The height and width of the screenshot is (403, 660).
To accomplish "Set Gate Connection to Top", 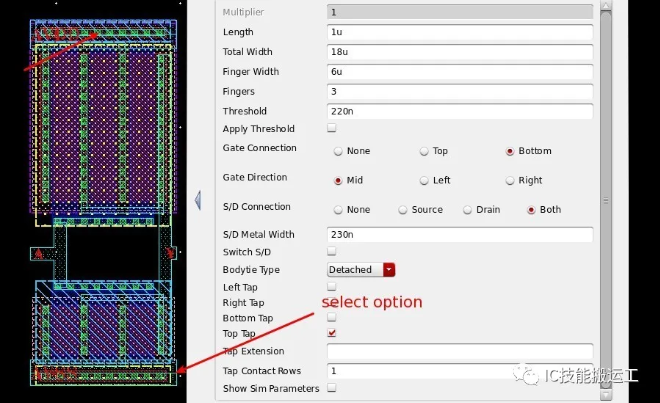I will (424, 151).
